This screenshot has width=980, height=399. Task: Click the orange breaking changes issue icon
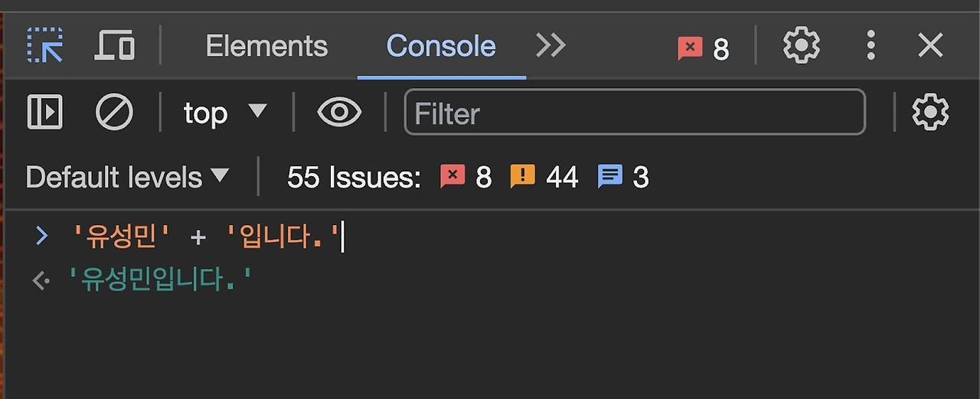tap(522, 178)
